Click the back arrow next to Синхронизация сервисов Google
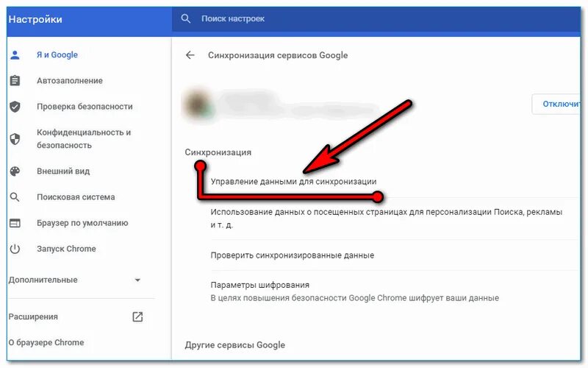The height and width of the screenshot is (368, 588). tap(190, 55)
